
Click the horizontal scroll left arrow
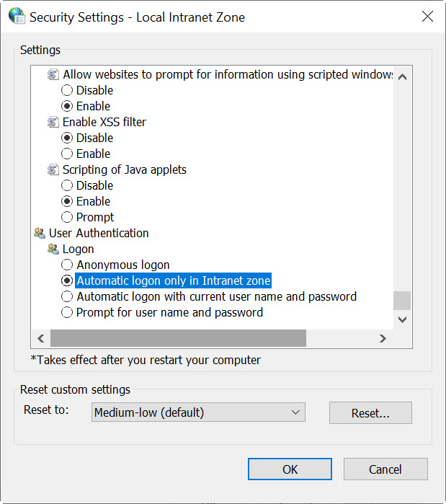[x=41, y=338]
